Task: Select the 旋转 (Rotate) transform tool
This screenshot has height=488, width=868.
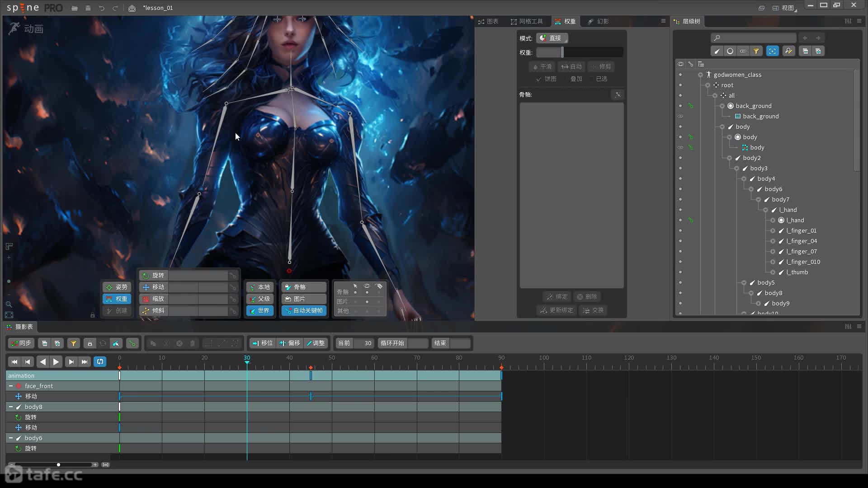Action: pos(154,275)
